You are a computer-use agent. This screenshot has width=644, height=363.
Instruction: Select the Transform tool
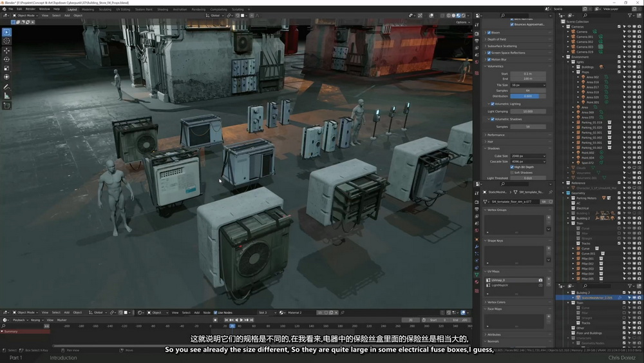[6, 77]
